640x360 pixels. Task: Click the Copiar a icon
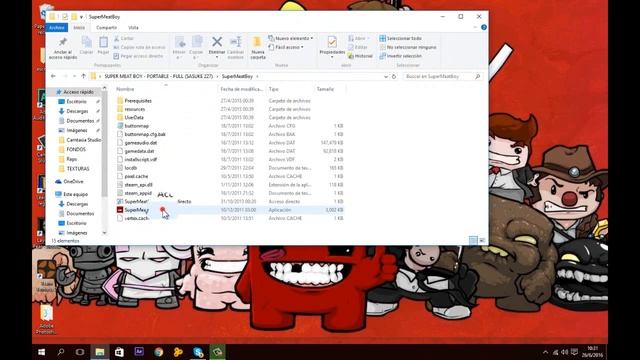point(196,42)
